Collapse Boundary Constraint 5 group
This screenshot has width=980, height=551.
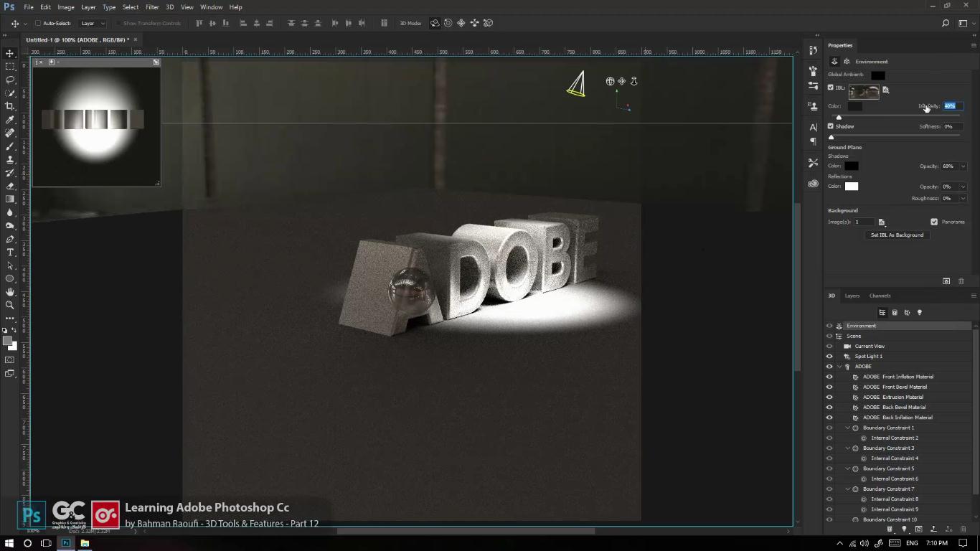click(847, 468)
